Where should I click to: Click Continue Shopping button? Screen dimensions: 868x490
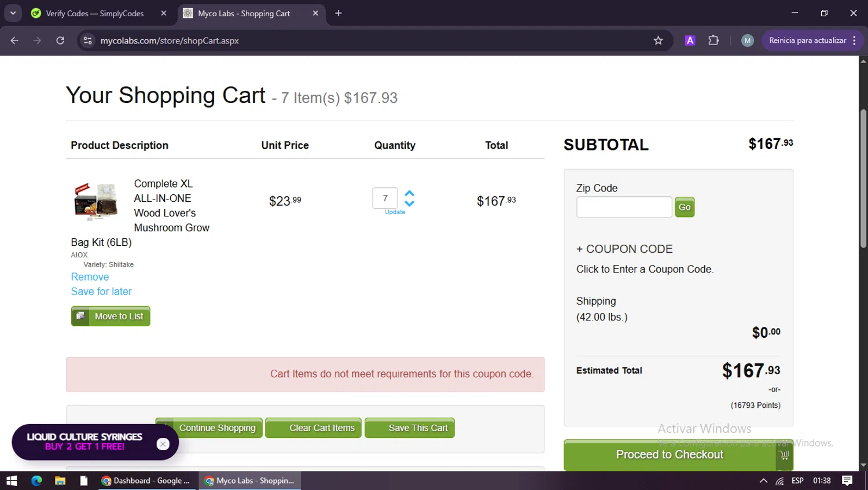click(x=209, y=428)
